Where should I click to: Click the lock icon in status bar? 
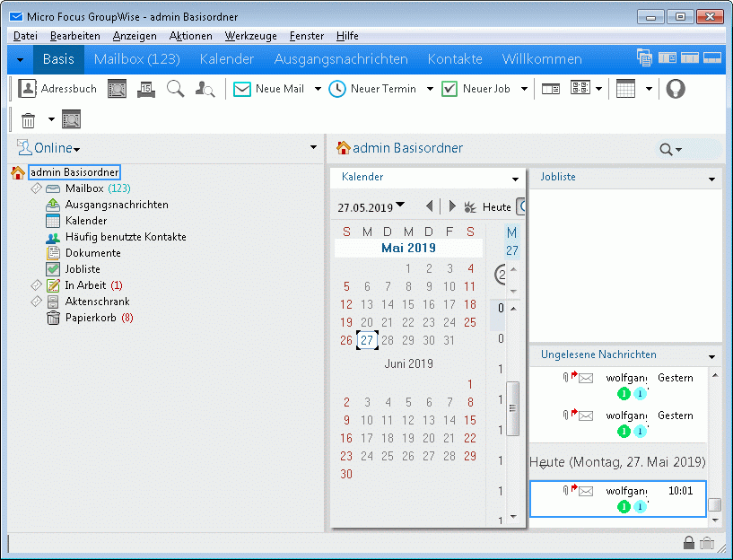689,542
